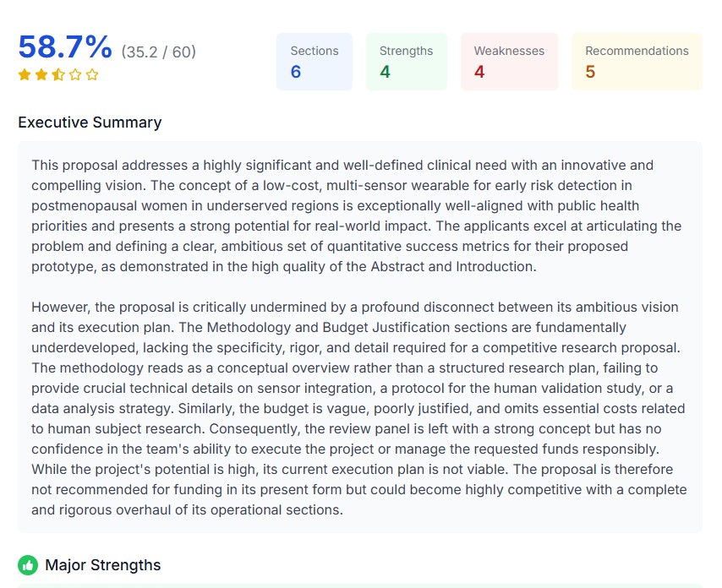Click the Sections label text
The image size is (722, 588).
coord(315,51)
